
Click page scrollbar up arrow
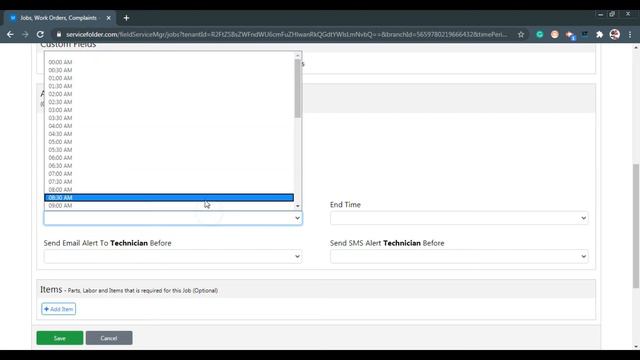point(636,47)
